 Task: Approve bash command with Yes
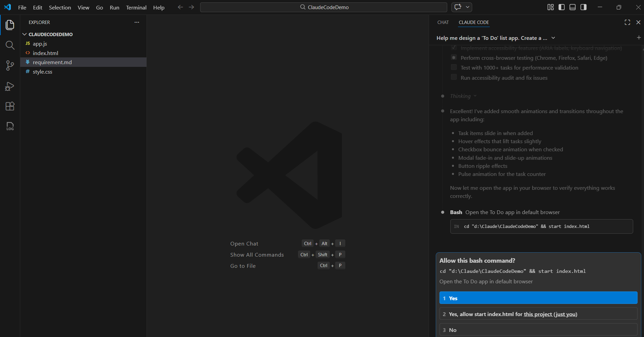[538, 298]
